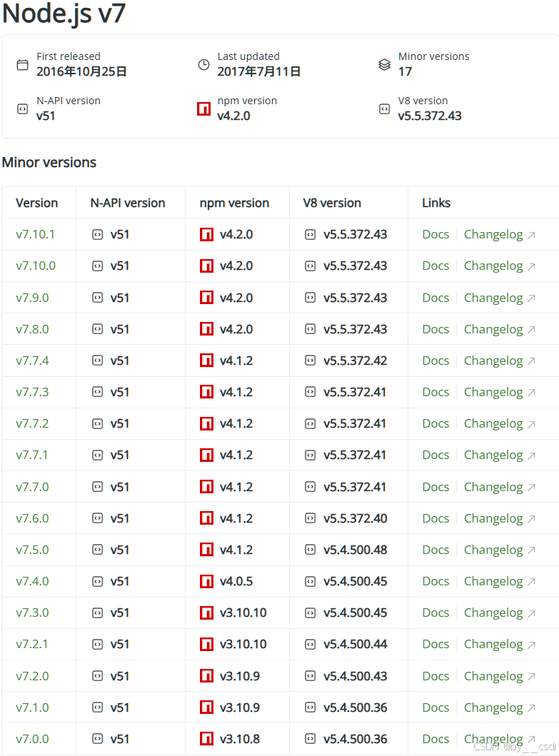This screenshot has height=756, width=559.
Task: Select the First released date 2016年10月25日
Action: click(81, 72)
